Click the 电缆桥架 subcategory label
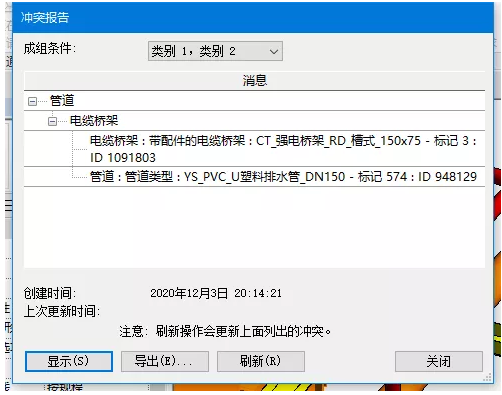 (x=94, y=121)
